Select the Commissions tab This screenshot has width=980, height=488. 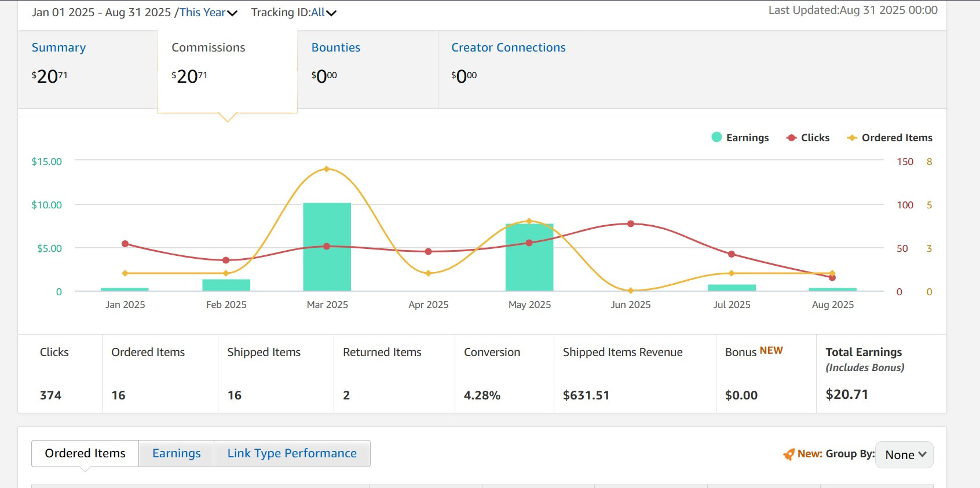pos(209,47)
